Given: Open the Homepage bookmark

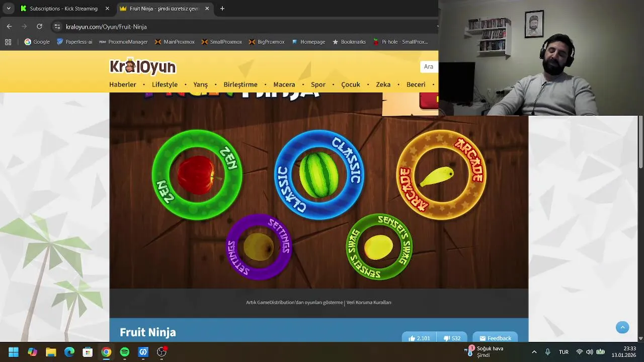Looking at the screenshot, I should [x=308, y=42].
